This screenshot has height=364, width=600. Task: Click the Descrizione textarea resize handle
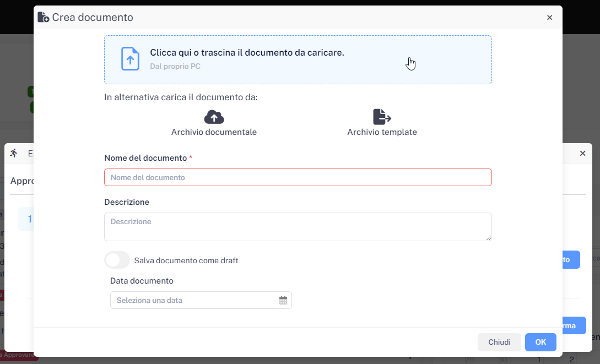(x=488, y=238)
